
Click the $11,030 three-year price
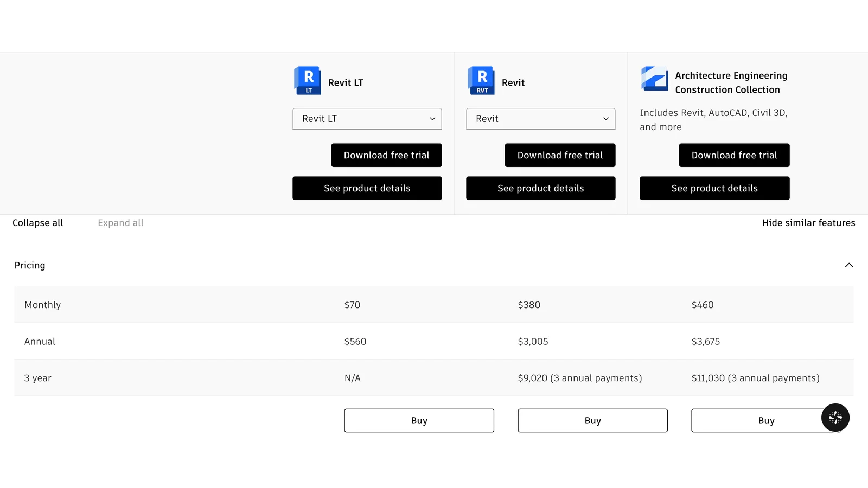coord(755,378)
